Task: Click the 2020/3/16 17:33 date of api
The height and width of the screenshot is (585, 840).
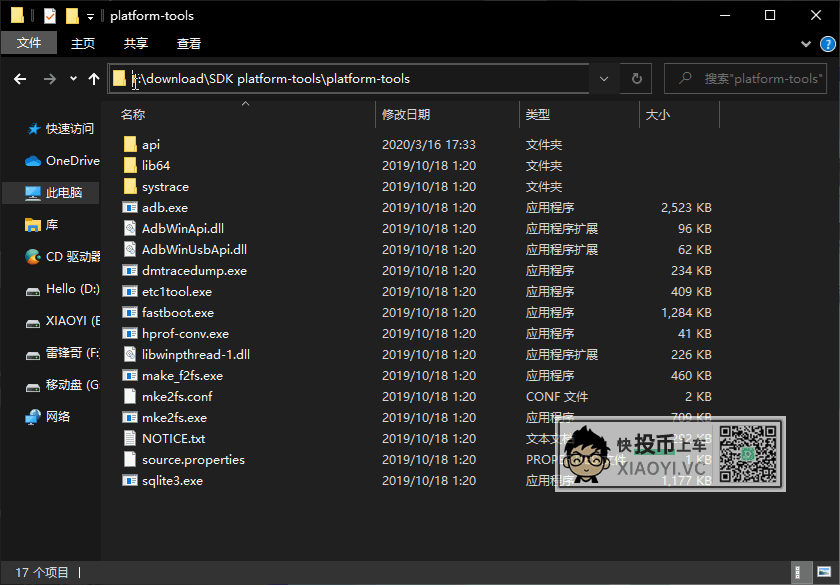Action: coord(429,145)
